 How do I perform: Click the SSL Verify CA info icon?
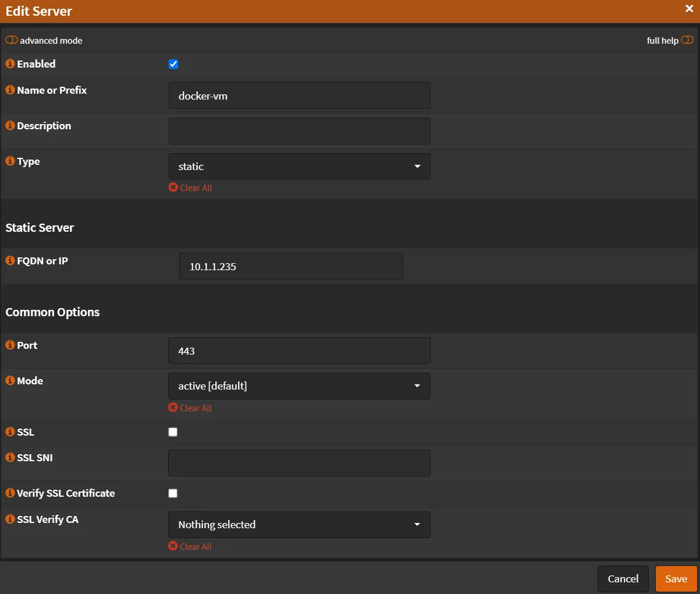click(10, 519)
